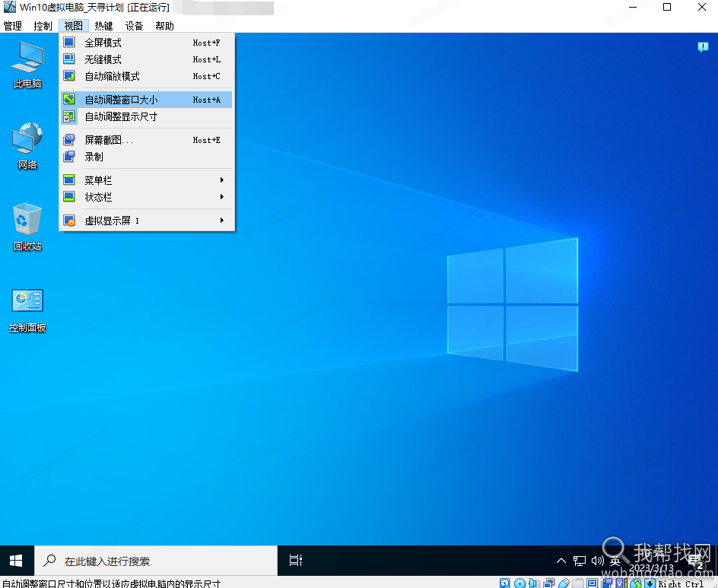Open the volume control in the tray

tap(597, 561)
